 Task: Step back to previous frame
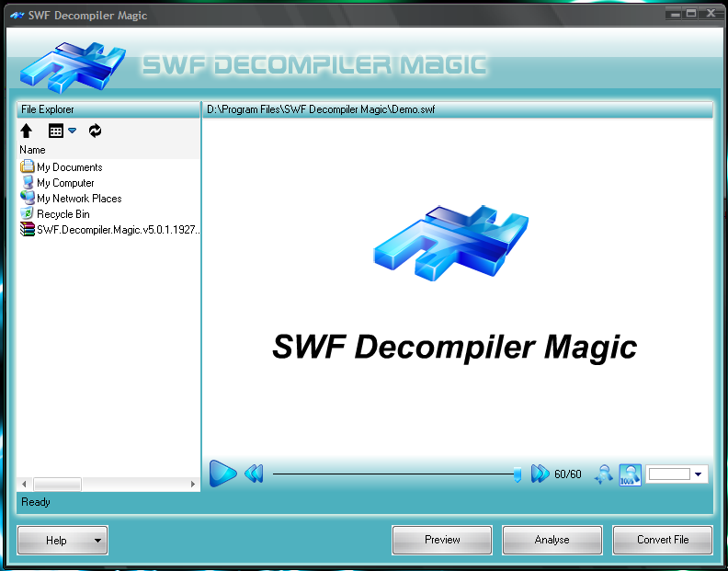click(254, 474)
